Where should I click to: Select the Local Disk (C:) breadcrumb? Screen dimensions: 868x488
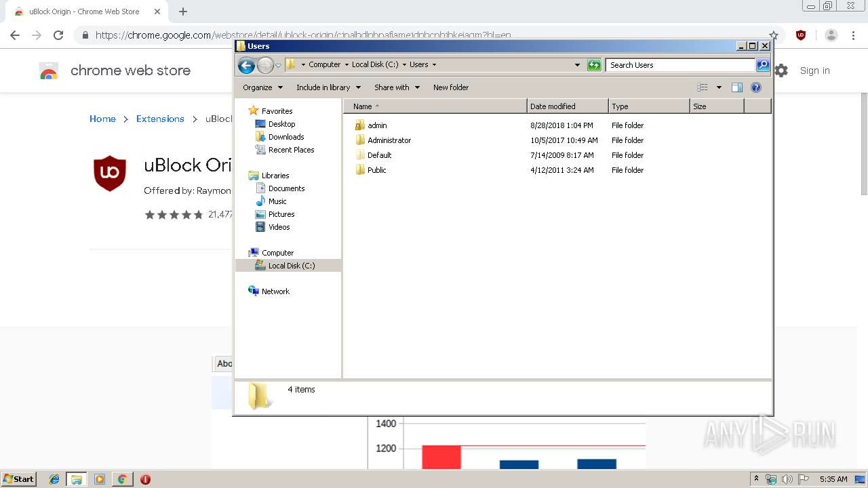click(375, 65)
